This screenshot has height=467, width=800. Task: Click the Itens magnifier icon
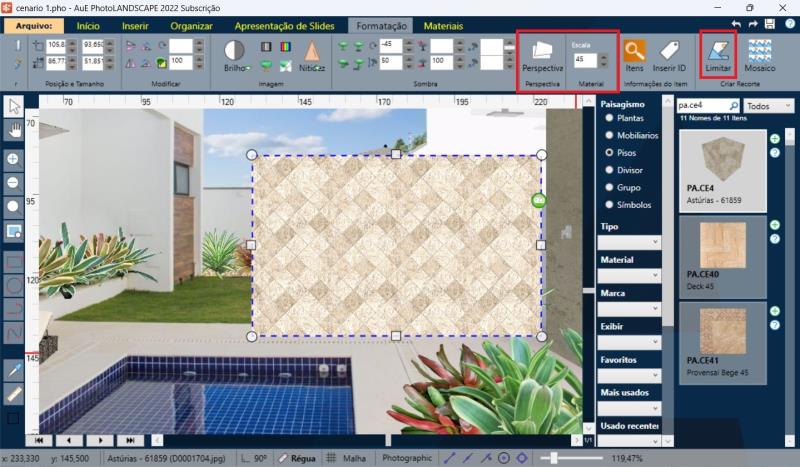click(634, 50)
